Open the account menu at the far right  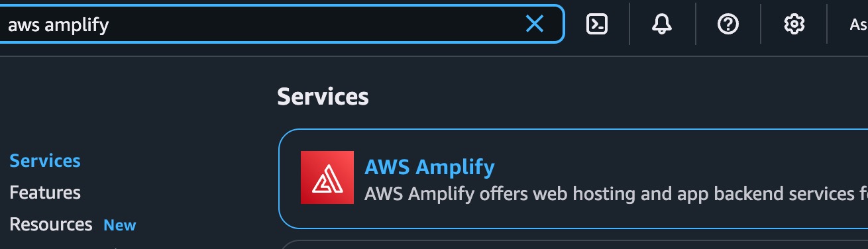coord(859,25)
